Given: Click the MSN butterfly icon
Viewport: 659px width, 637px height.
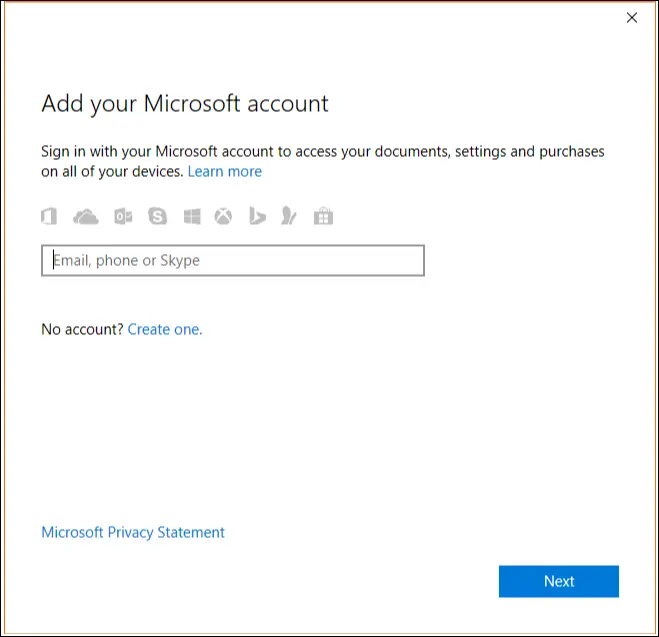Looking at the screenshot, I should coord(289,216).
